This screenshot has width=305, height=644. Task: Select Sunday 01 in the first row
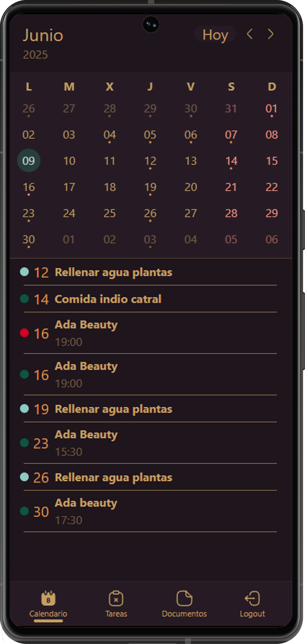[x=271, y=109]
